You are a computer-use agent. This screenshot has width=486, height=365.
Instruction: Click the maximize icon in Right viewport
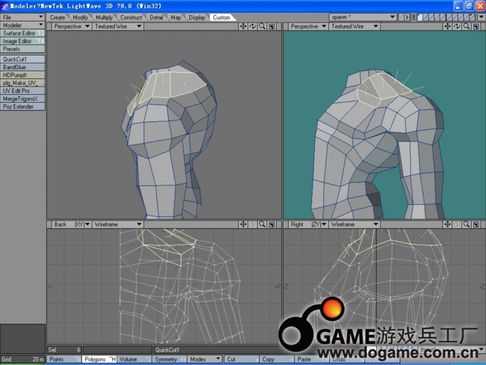pos(476,224)
